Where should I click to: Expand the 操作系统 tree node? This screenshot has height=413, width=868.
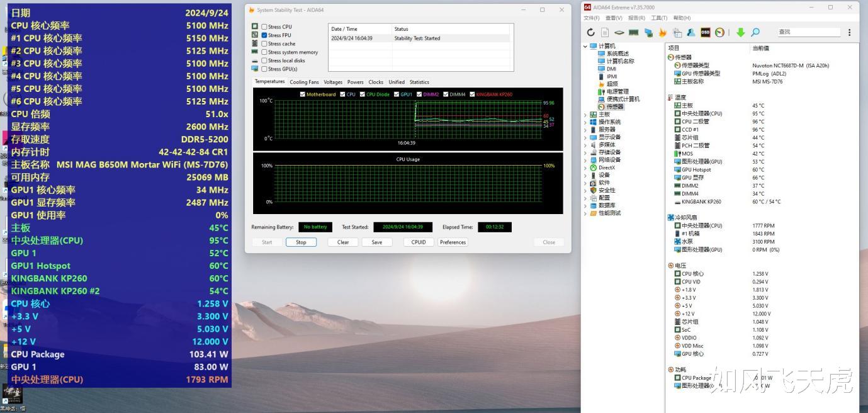pyautogui.click(x=585, y=122)
